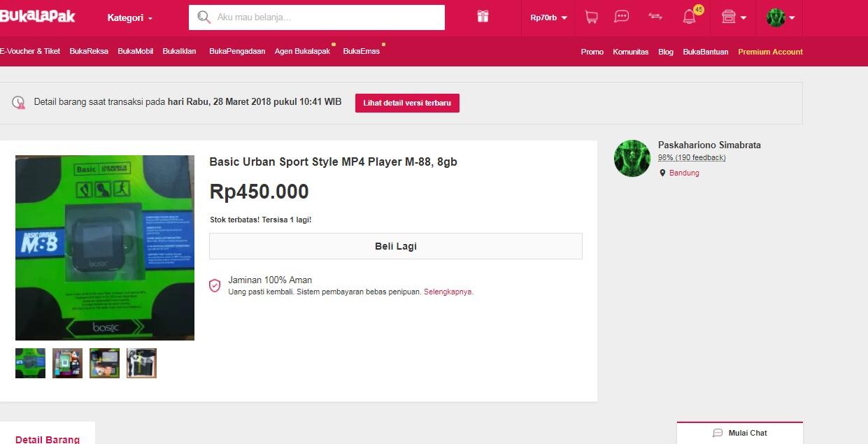
Task: Open the Bukalapak home logo
Action: [37, 15]
